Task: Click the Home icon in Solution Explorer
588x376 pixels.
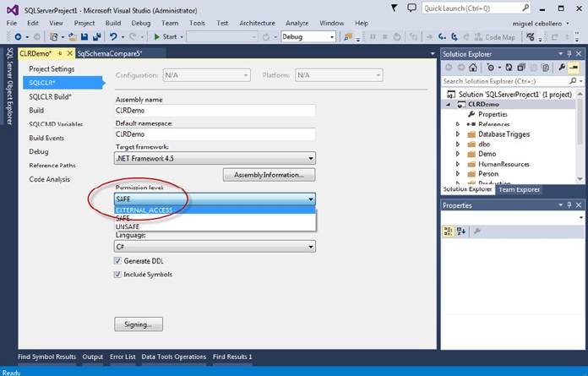Action: (x=473, y=68)
